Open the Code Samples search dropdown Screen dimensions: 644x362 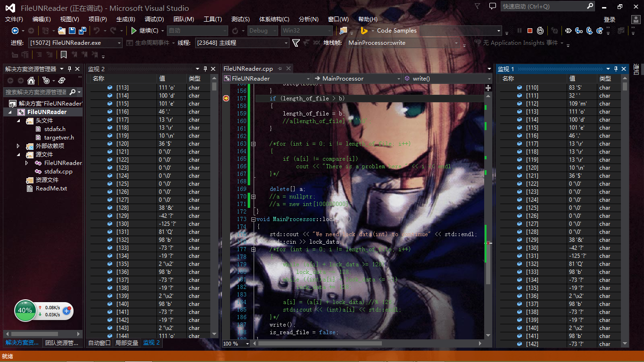[x=499, y=31]
